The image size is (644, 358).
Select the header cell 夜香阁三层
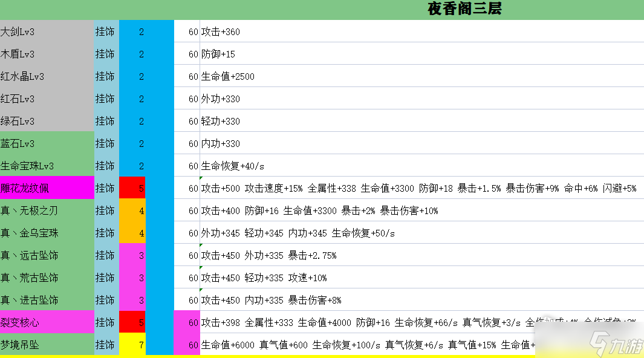tap(322, 10)
